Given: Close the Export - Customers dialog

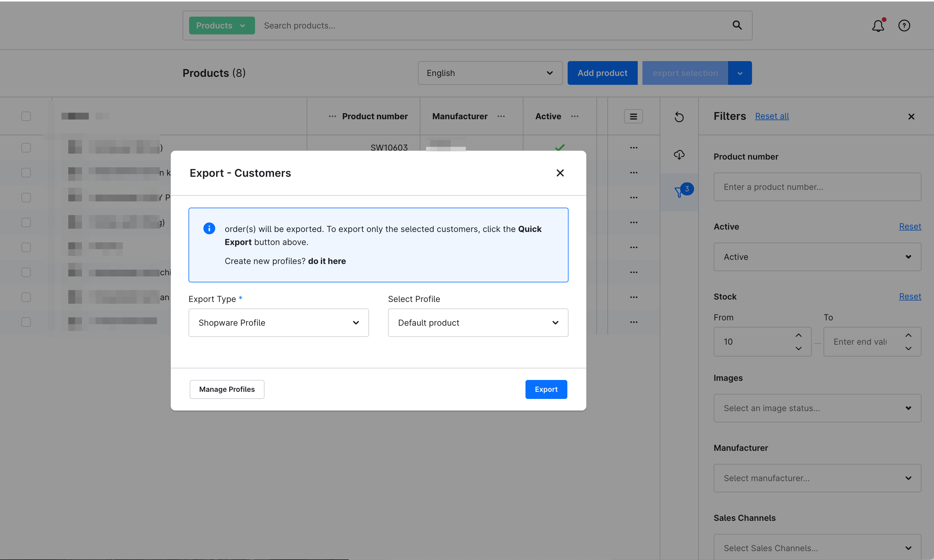Looking at the screenshot, I should click(x=560, y=173).
